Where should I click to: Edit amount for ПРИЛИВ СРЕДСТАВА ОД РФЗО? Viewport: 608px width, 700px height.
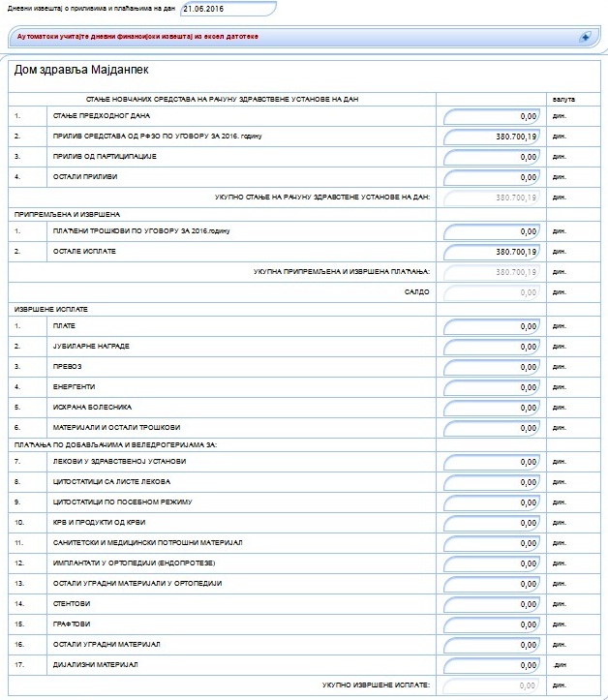tap(492, 137)
